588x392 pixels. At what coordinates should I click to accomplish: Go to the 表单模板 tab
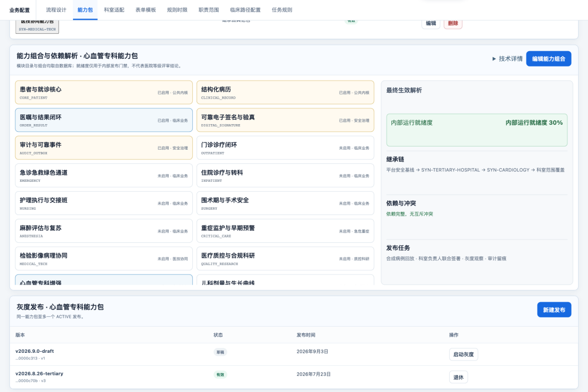tap(145, 10)
